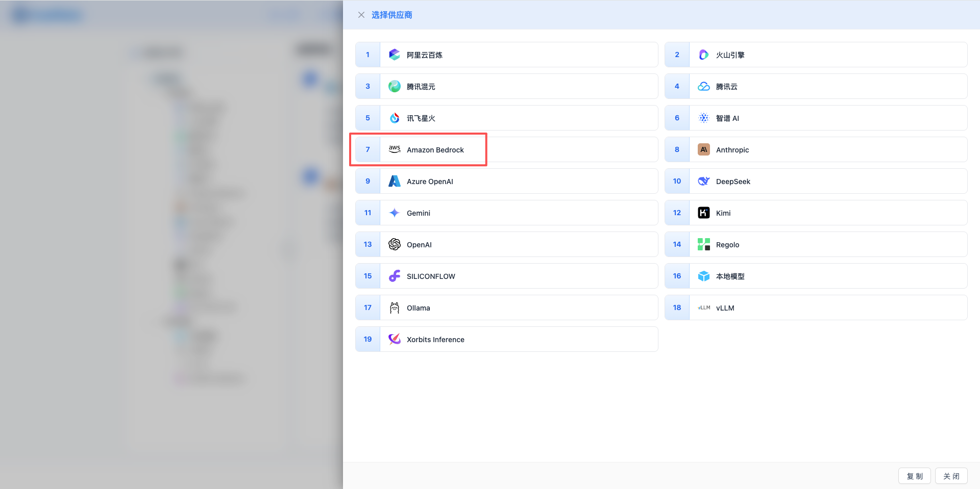The width and height of the screenshot is (980, 489).
Task: Select the Kimi logo icon
Action: [x=703, y=213]
